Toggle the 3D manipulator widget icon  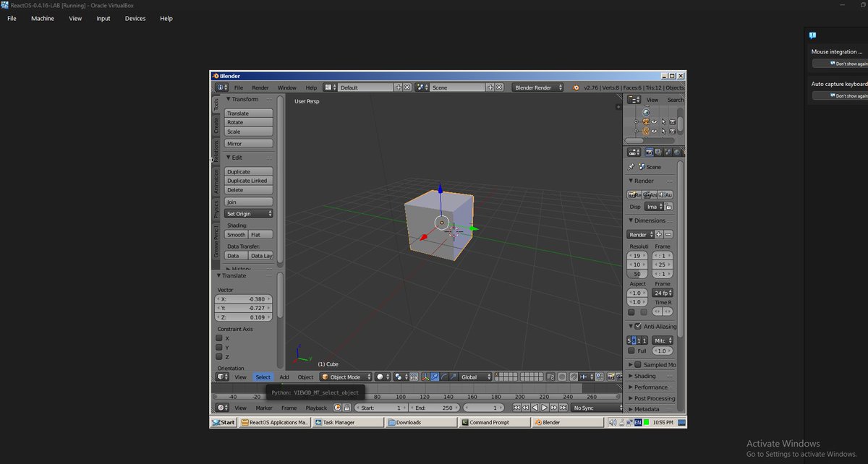[425, 377]
